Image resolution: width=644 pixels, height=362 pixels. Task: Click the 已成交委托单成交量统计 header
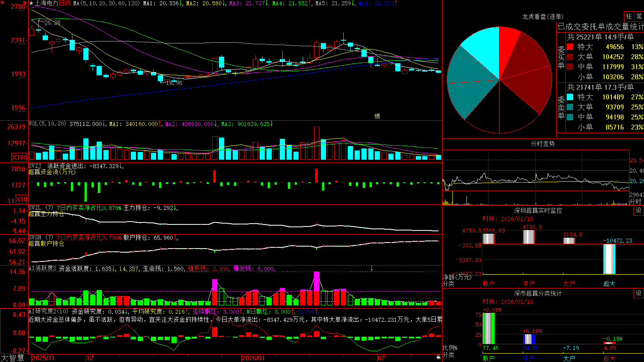pyautogui.click(x=601, y=27)
